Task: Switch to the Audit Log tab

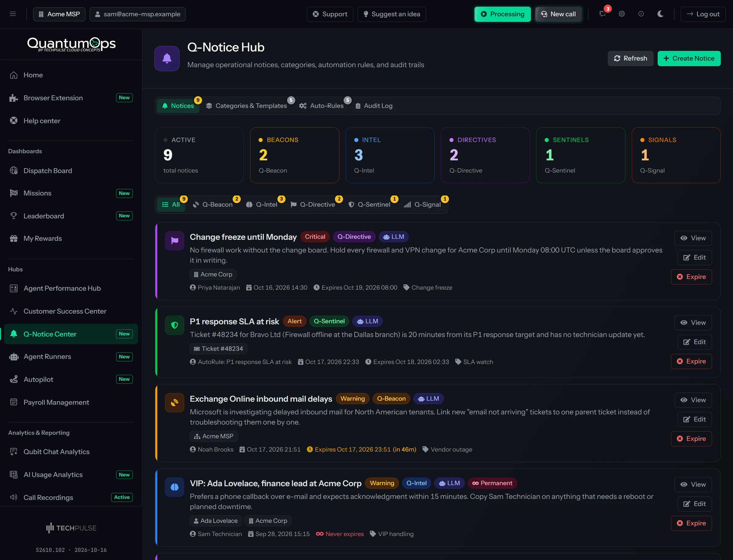Action: pos(374,106)
